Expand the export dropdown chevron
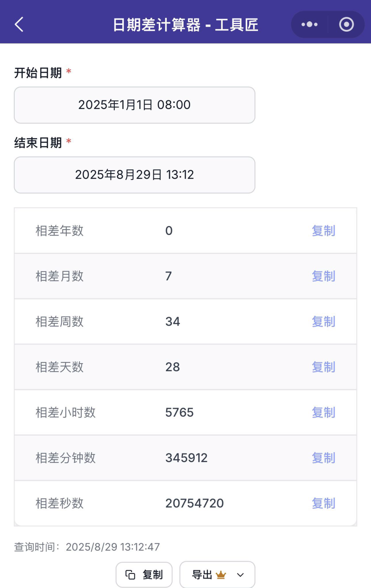 [240, 575]
